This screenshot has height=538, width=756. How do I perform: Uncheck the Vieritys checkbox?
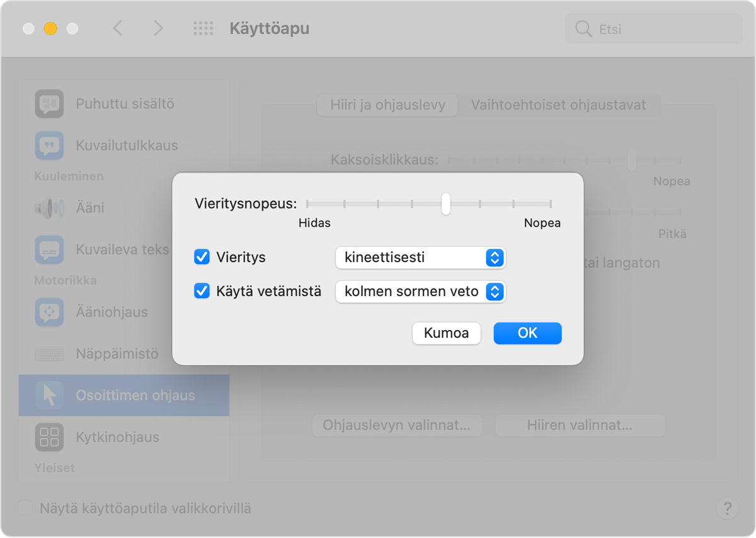(202, 256)
